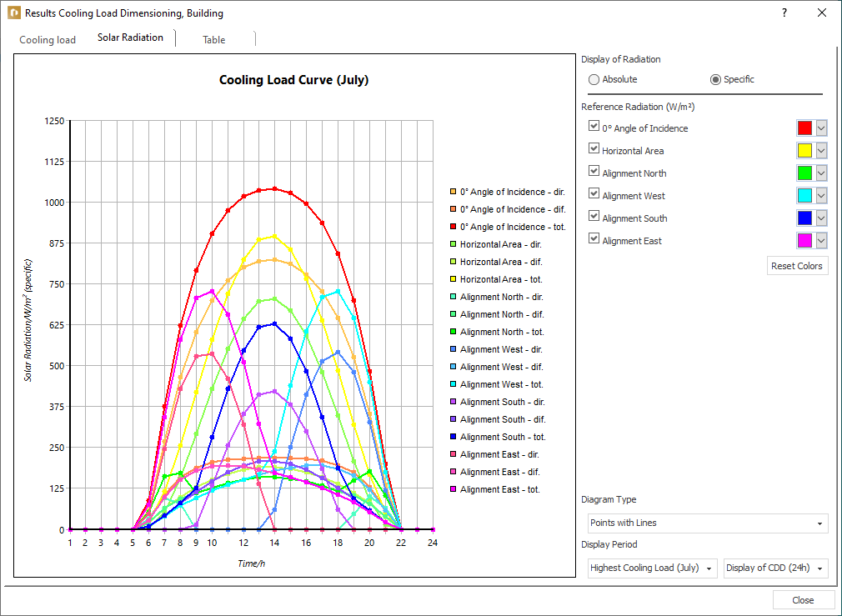The height and width of the screenshot is (616, 842).
Task: Uncheck the 0° Angle of Incidence checkbox
Action: (x=594, y=126)
